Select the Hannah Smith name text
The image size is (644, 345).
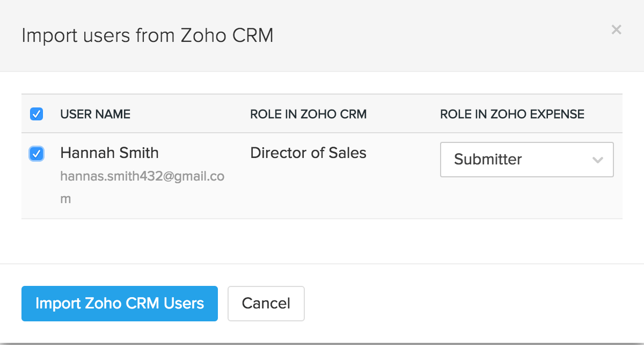[x=109, y=153]
